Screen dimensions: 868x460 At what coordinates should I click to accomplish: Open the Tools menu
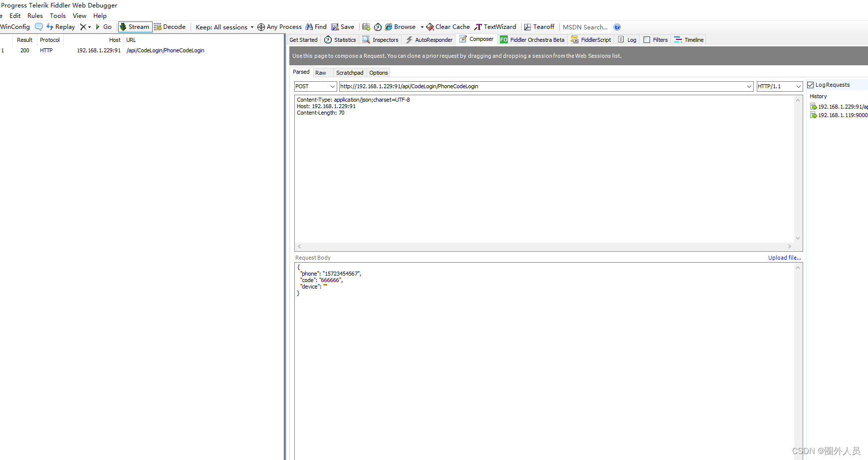pos(58,15)
